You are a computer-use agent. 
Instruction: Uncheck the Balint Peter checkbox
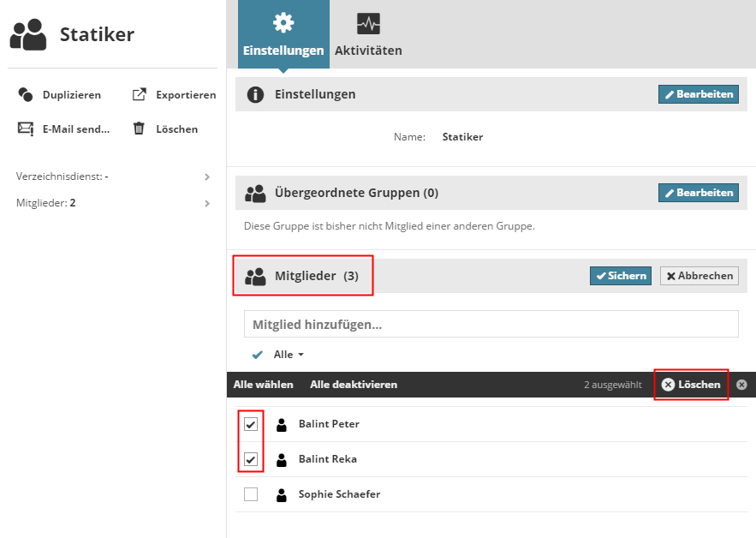(251, 424)
